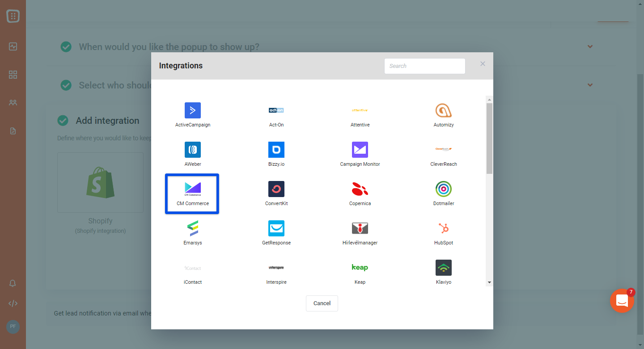
Task: Open the grid dashboard icon in sidebar
Action: (13, 75)
